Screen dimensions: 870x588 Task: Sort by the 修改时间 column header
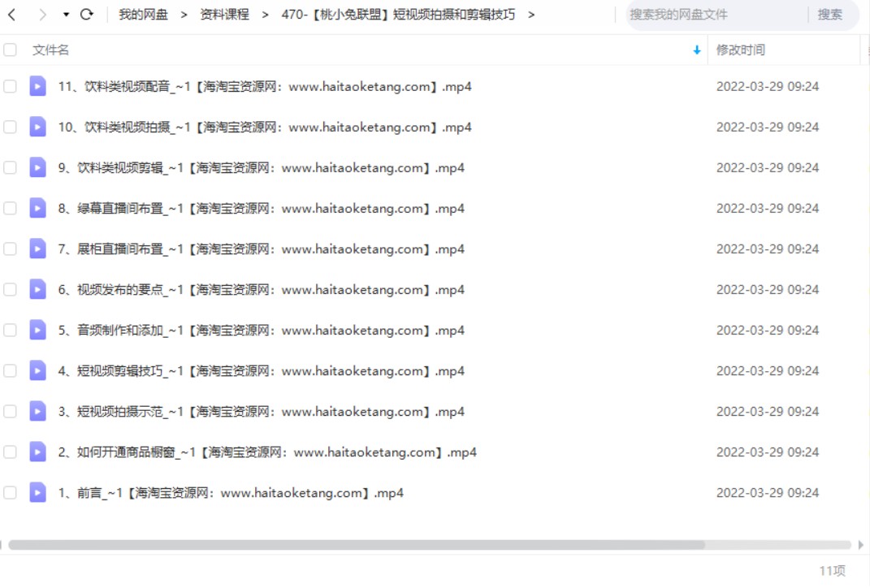741,50
